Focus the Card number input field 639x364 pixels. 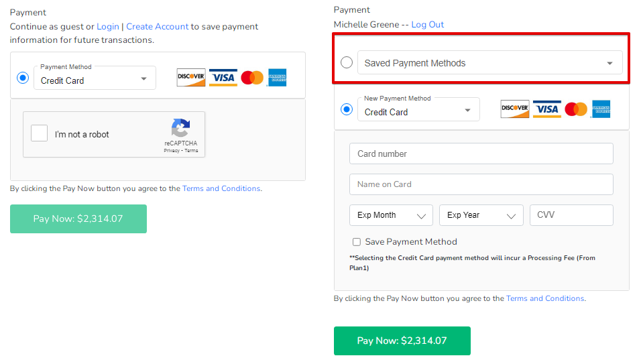[481, 154]
